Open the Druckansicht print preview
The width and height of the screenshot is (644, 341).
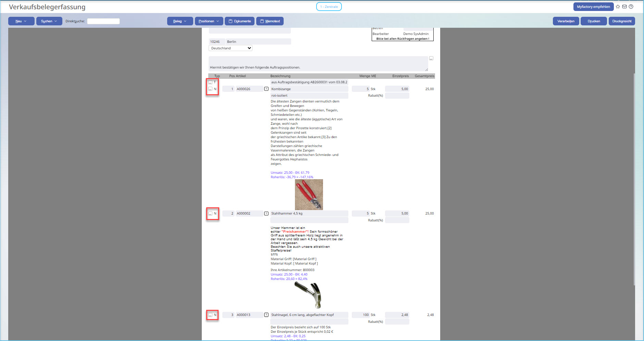[x=622, y=21]
